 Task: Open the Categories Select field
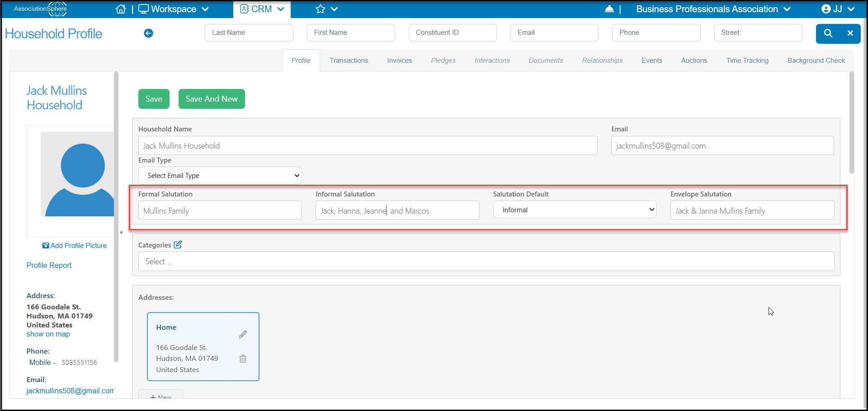tap(486, 262)
